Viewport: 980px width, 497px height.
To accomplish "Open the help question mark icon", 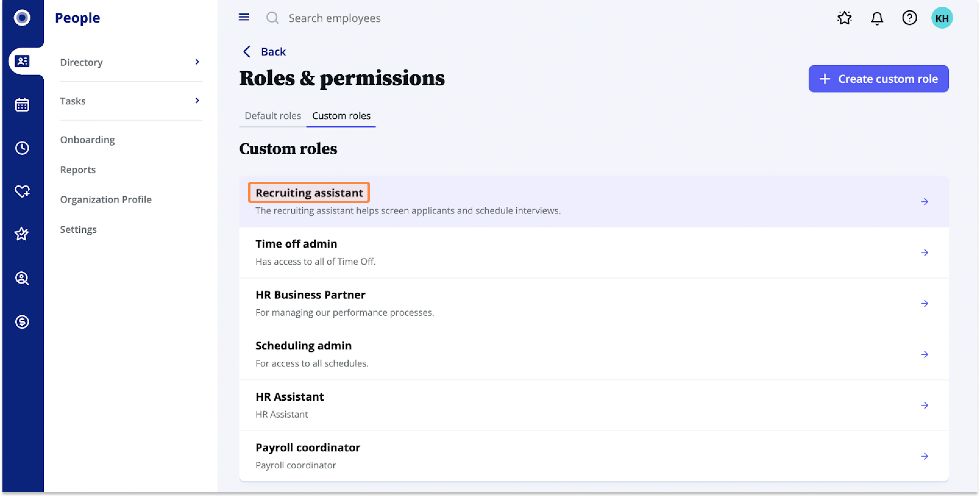I will 909,18.
